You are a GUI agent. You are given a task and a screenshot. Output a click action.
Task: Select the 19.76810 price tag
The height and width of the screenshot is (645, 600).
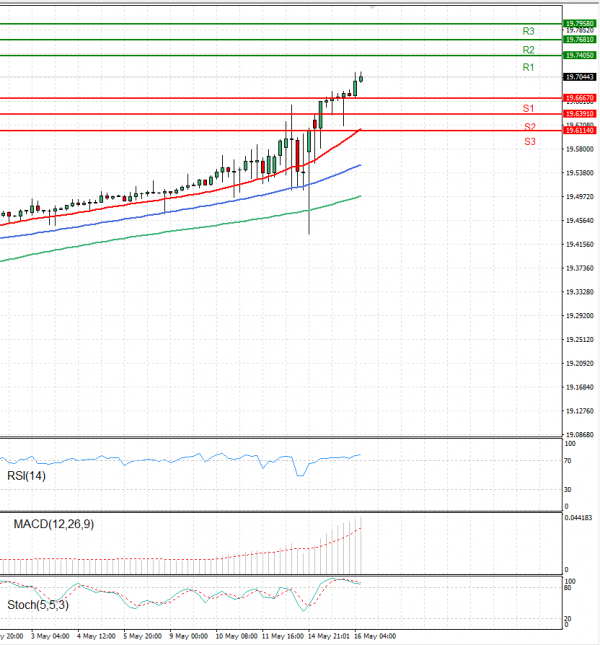pos(579,39)
